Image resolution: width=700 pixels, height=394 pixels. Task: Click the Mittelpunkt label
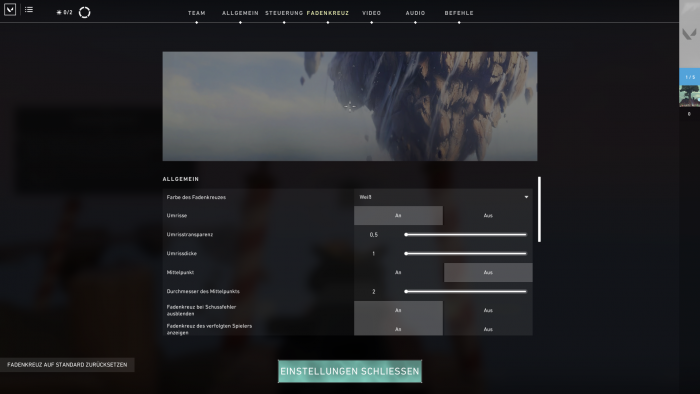coord(180,272)
